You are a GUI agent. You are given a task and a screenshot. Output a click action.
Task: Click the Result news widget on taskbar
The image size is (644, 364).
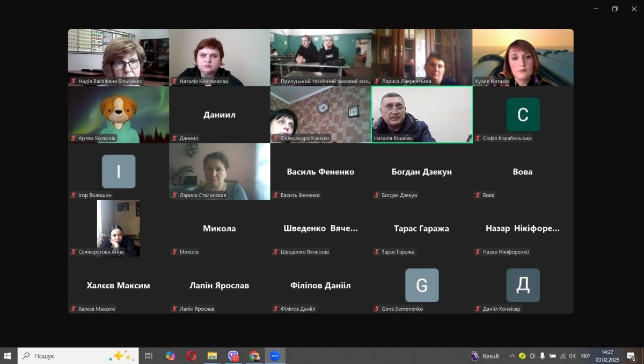tap(485, 356)
